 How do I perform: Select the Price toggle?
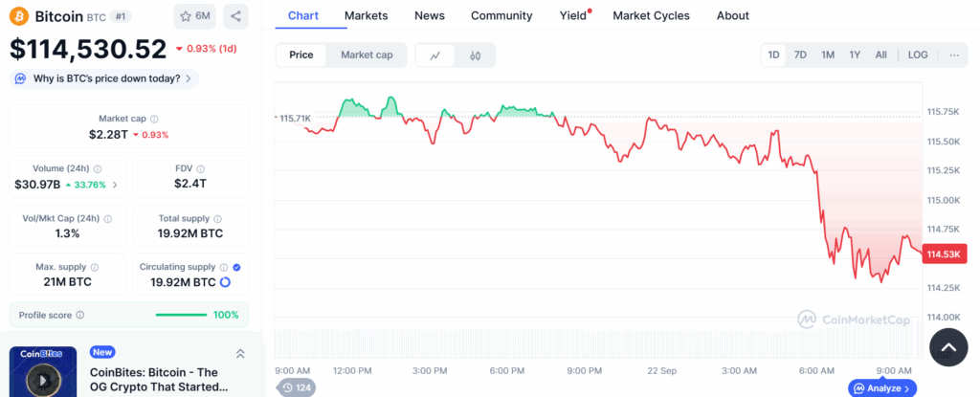[x=301, y=55]
